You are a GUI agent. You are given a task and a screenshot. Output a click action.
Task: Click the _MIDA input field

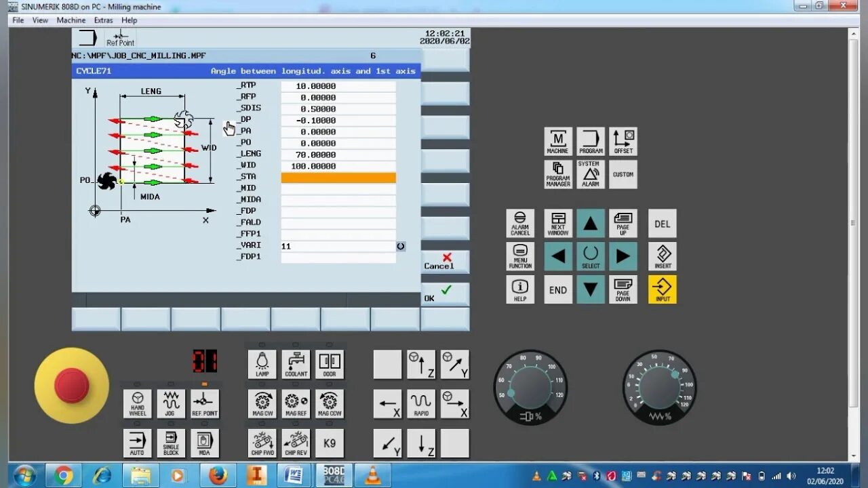click(338, 201)
